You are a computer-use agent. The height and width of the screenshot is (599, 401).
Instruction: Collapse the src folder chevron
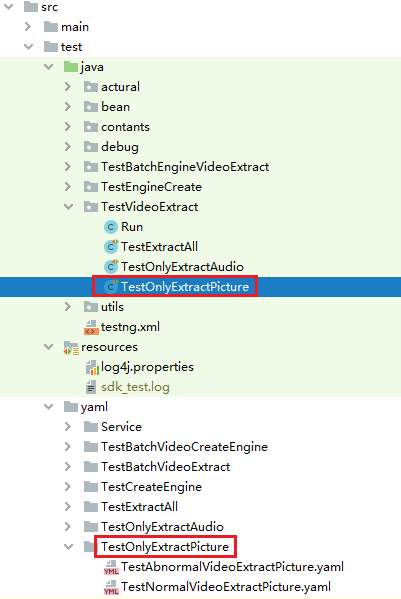point(8,7)
